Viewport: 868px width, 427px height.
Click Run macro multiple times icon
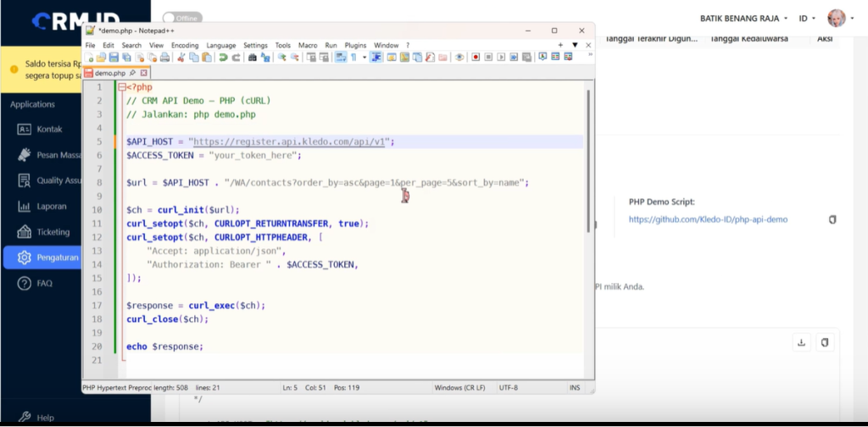coord(514,57)
